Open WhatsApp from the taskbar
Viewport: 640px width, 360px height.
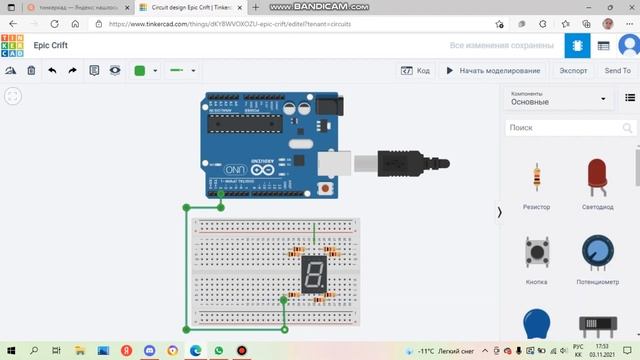[219, 351]
